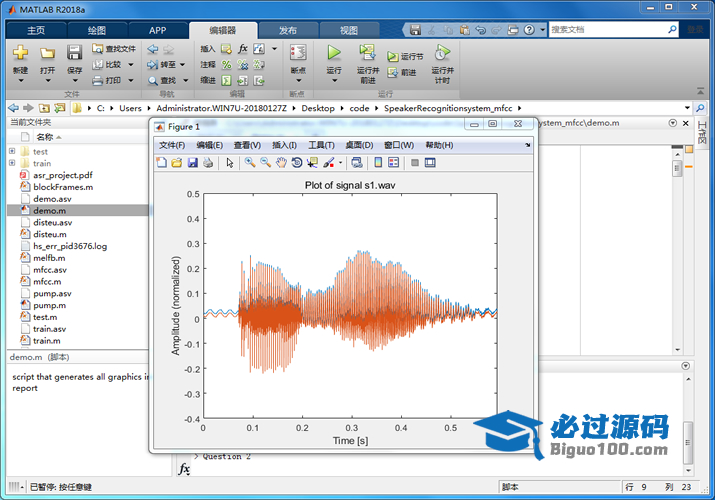Click the 名称 (Name) column header
Screen dimensions: 715x500
pyautogui.click(x=45, y=137)
